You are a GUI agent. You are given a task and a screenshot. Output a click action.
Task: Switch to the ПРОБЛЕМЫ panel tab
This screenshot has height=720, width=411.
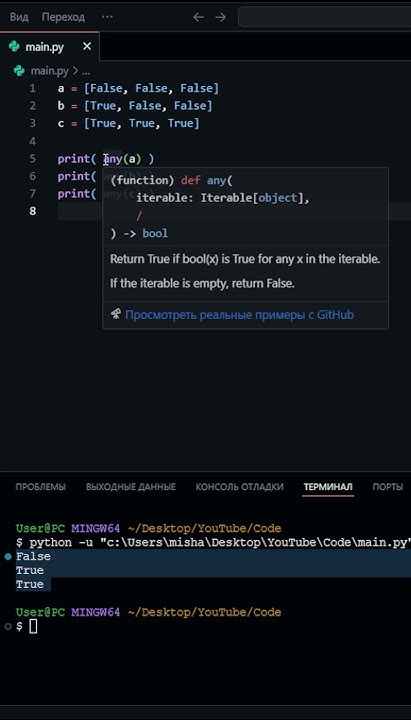tap(40, 487)
